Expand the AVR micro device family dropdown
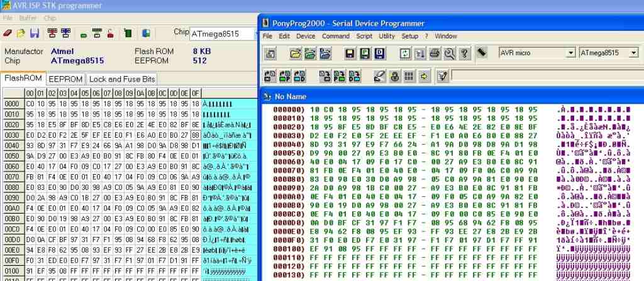 570,53
